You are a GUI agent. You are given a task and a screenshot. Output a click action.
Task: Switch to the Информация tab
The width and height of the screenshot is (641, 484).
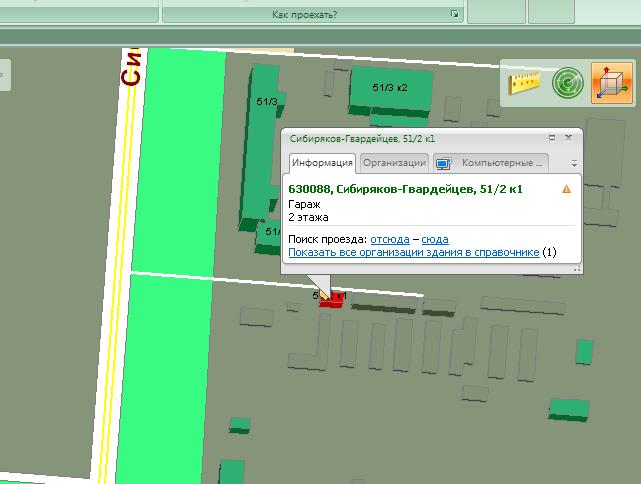tap(322, 163)
